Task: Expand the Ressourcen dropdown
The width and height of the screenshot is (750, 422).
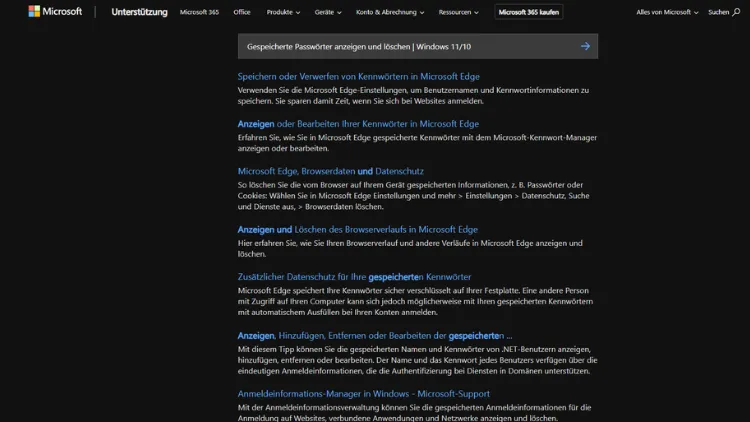Action: pyautogui.click(x=458, y=12)
